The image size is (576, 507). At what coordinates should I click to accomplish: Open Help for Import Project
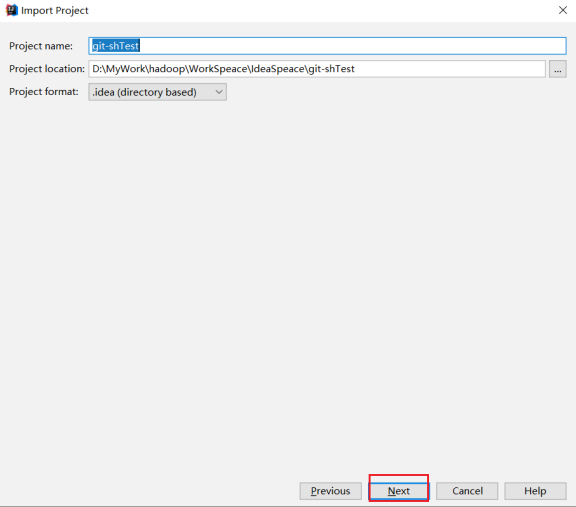(535, 491)
